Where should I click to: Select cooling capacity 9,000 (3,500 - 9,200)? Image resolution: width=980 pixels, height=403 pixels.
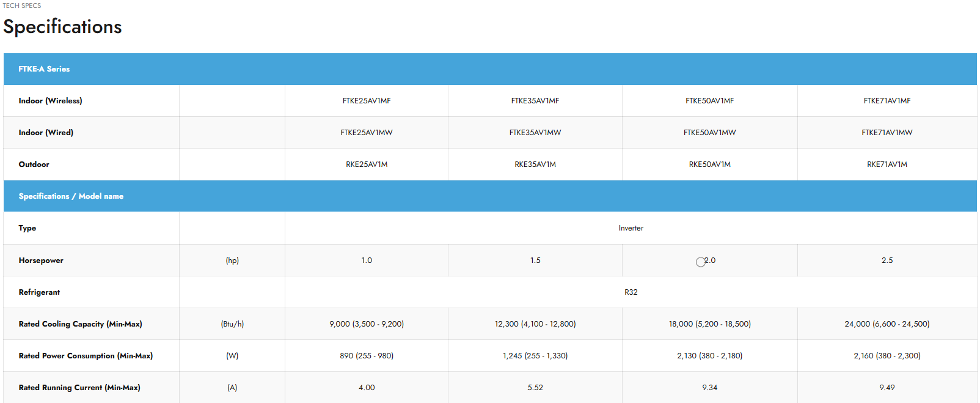(367, 324)
